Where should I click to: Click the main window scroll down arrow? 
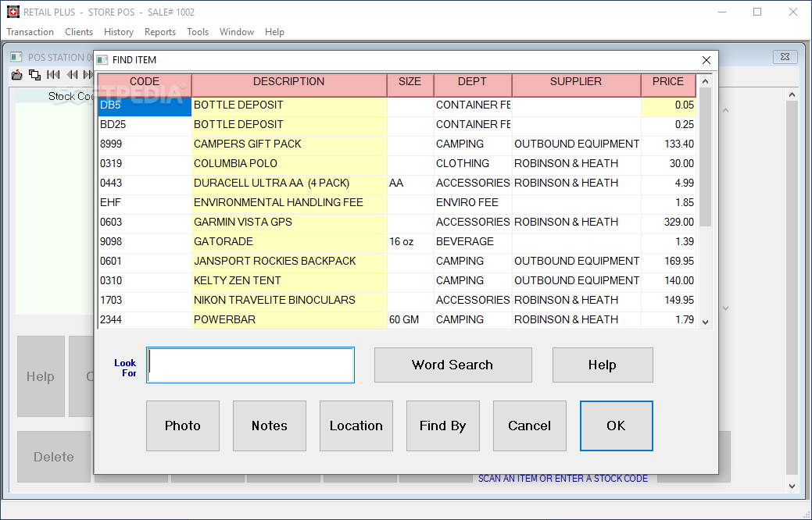791,486
